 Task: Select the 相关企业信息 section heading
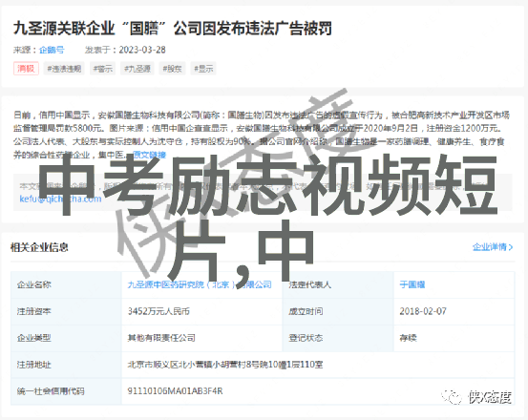click(x=39, y=247)
